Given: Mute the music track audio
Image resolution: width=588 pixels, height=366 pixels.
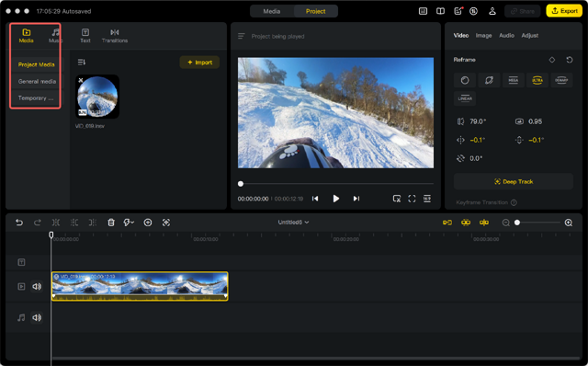Looking at the screenshot, I should pyautogui.click(x=37, y=317).
